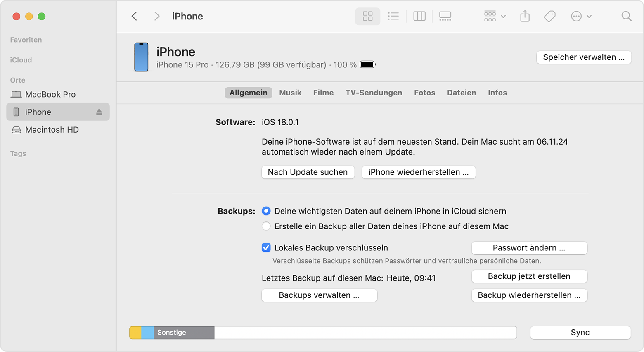Click the Favoriten sidebar heading
The width and height of the screenshot is (644, 352).
click(26, 40)
